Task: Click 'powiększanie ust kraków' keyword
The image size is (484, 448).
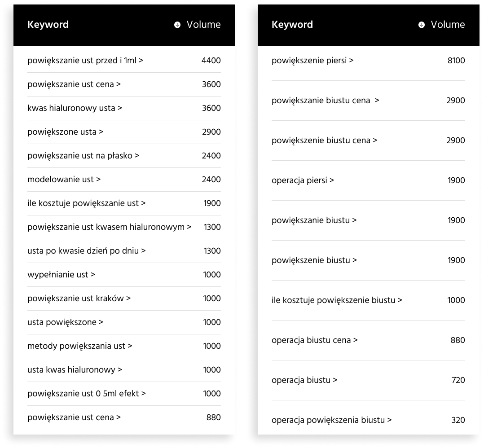Action: [79, 298]
